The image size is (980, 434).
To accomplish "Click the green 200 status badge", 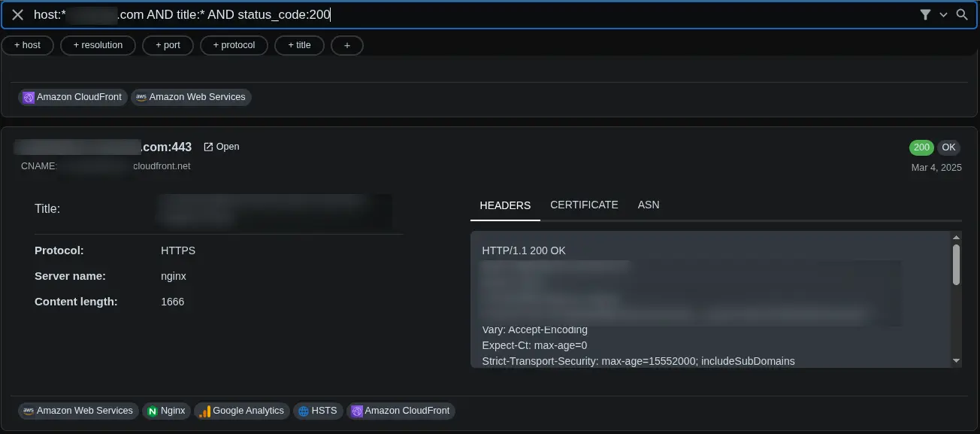I will [921, 147].
